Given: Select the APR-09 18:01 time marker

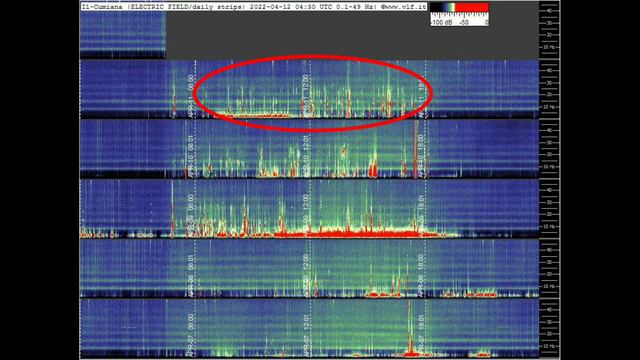Looking at the screenshot, I should pos(421,216).
